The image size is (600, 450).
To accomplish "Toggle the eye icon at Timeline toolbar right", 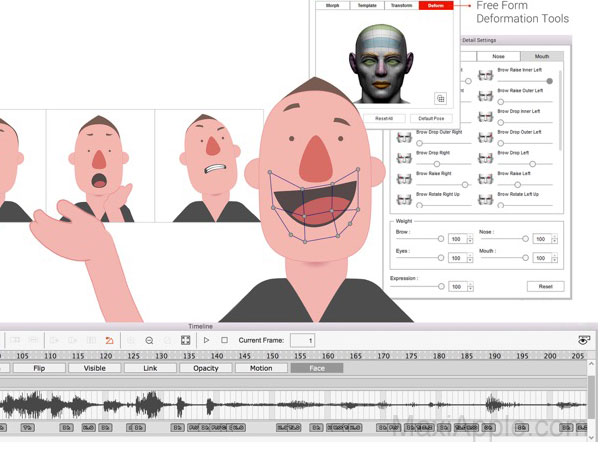I will pyautogui.click(x=584, y=340).
